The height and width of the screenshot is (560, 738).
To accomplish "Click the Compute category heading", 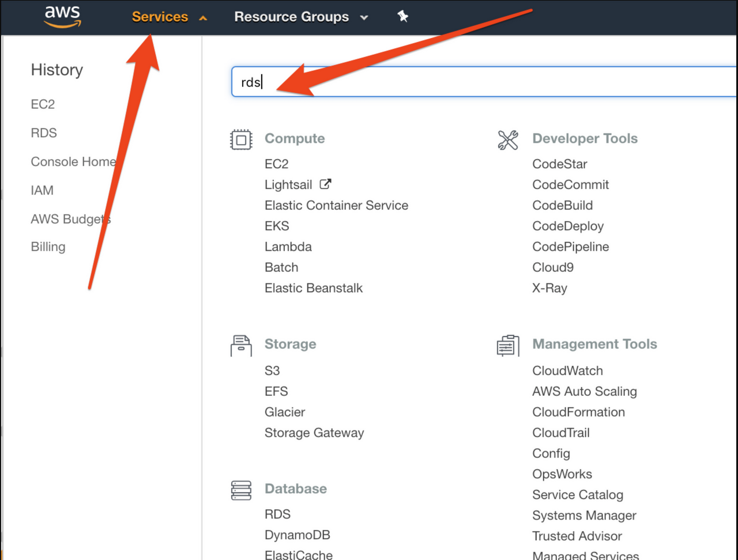I will (x=295, y=139).
